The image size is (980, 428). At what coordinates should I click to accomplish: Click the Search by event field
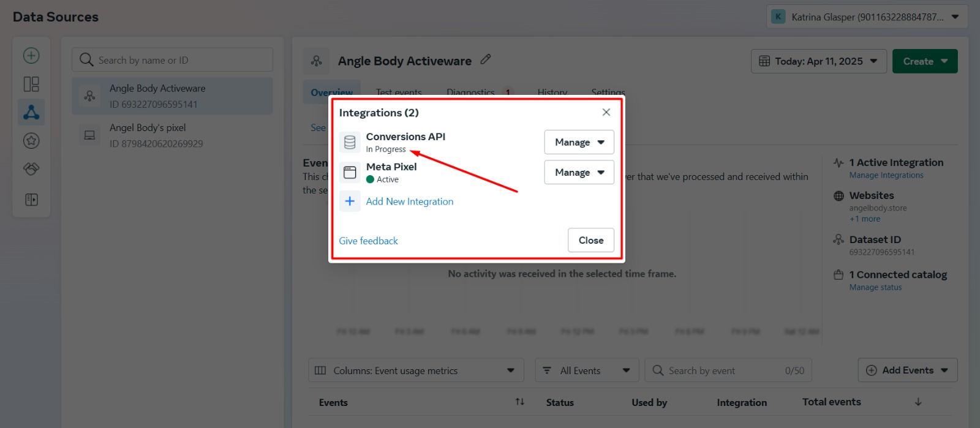[728, 370]
